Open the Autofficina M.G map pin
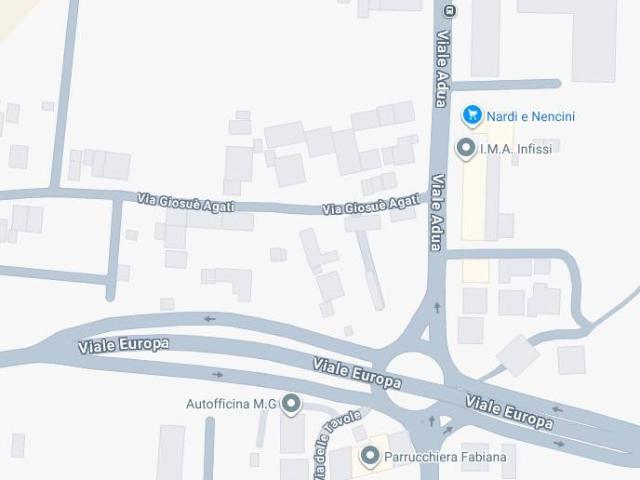This screenshot has height=480, width=640. click(291, 404)
